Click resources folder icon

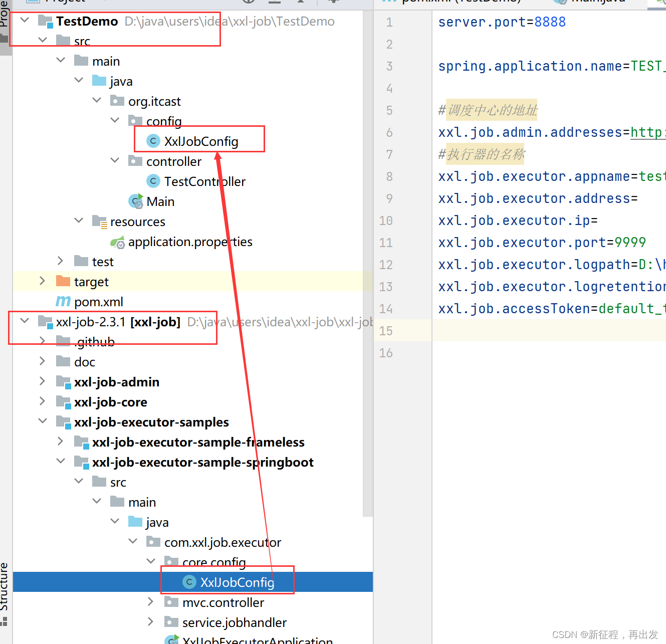(100, 222)
